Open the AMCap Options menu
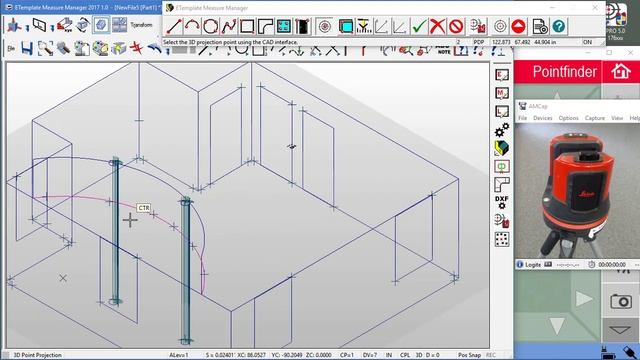This screenshot has height=360, width=640. (569, 118)
